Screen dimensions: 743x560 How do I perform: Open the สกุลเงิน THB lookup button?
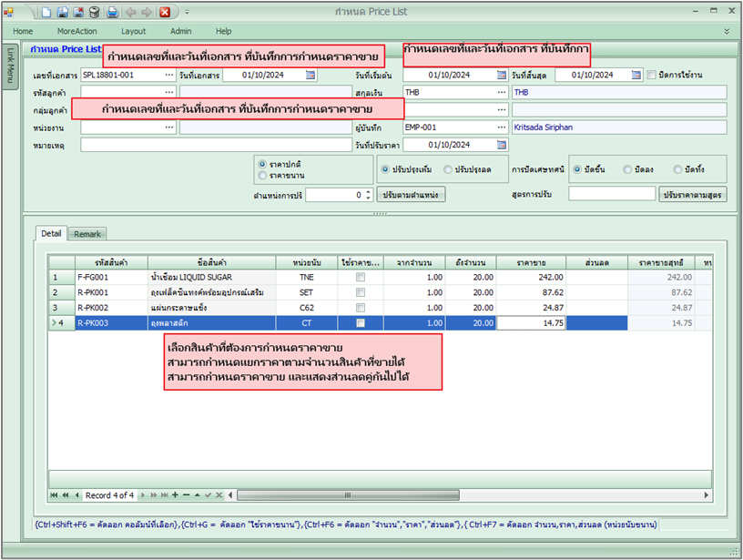tap(501, 92)
